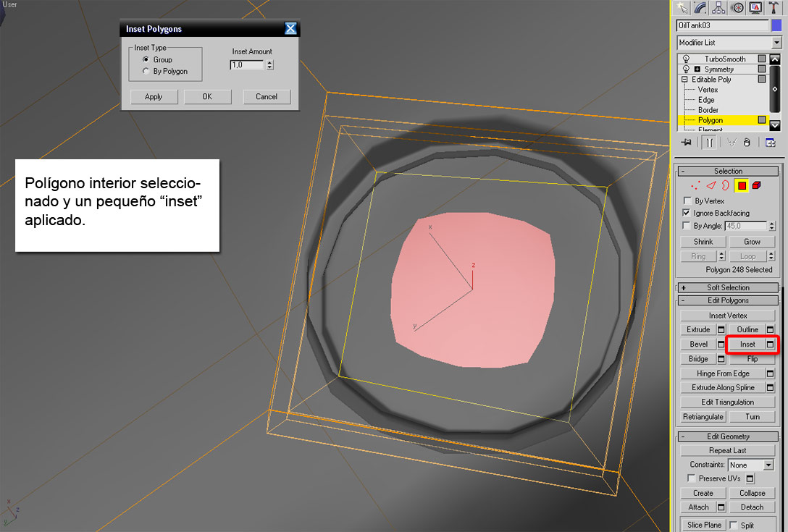Open the Create command panel tab
788x532 pixels.
coord(682,7)
